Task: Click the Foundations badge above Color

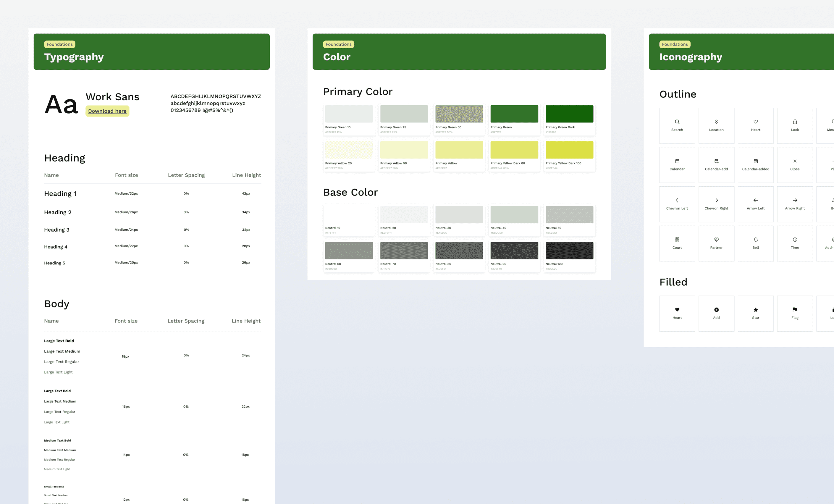Action: (x=338, y=44)
